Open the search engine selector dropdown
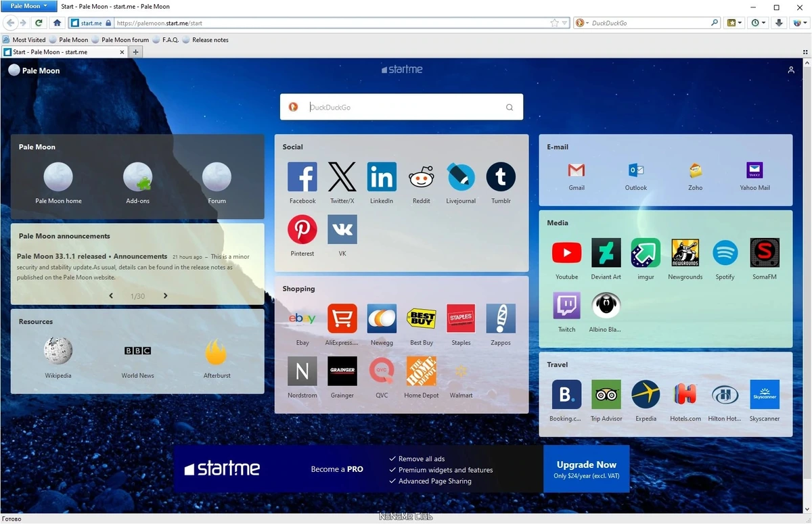 click(581, 23)
